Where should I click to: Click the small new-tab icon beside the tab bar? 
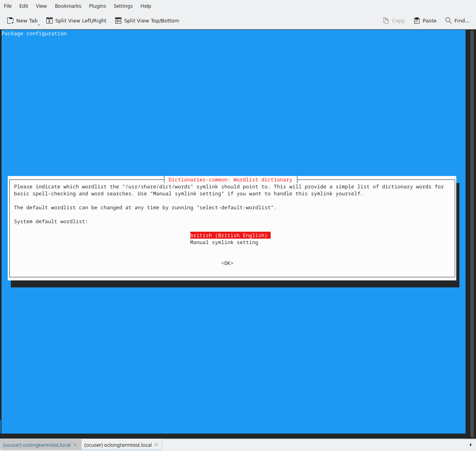tap(470, 445)
